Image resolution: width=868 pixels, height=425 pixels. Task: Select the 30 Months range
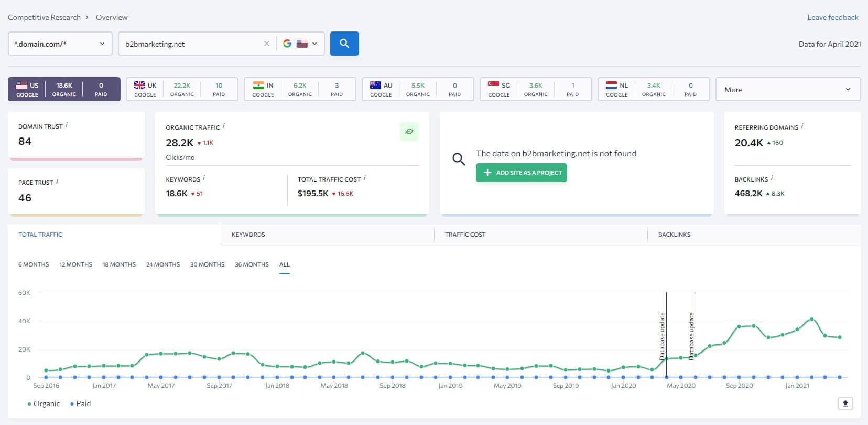coord(208,264)
